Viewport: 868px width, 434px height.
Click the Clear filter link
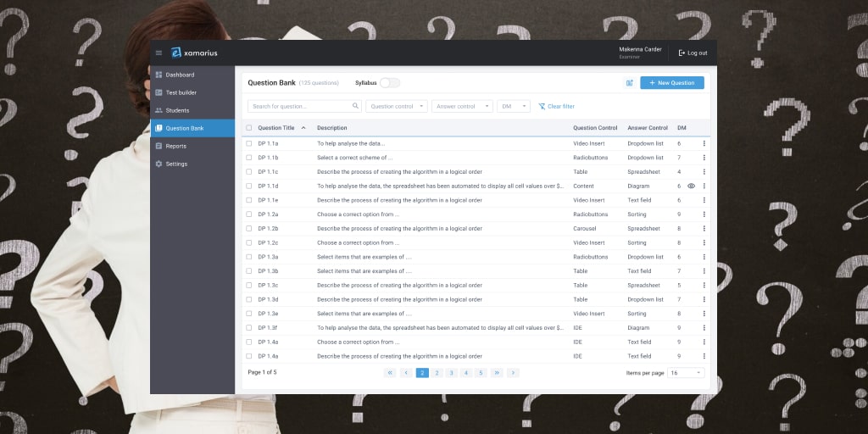pyautogui.click(x=557, y=107)
